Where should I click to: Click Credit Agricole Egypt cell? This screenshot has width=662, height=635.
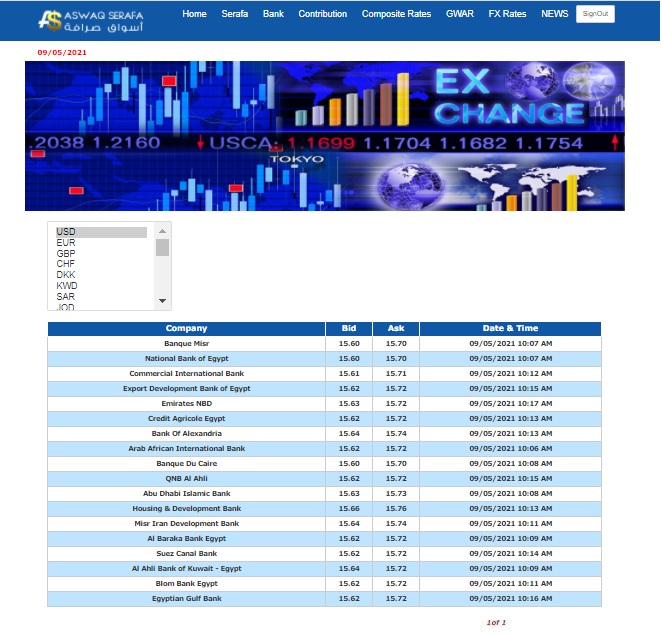(187, 419)
